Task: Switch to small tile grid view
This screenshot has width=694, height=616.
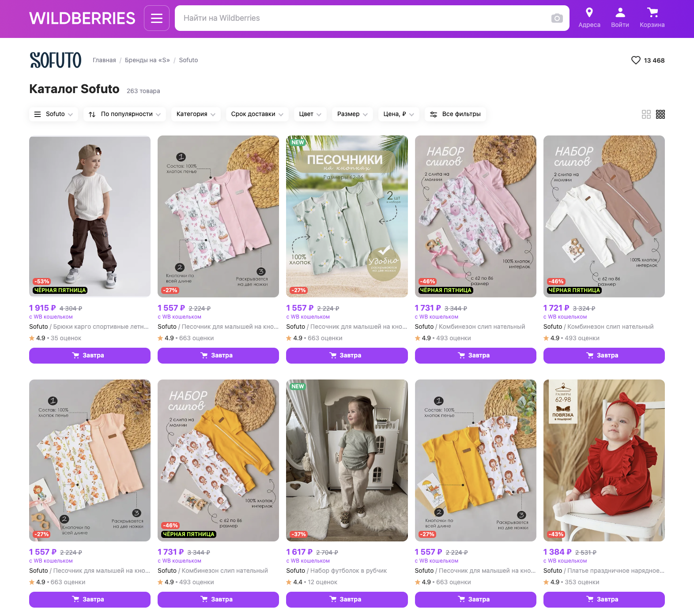Action: 660,114
